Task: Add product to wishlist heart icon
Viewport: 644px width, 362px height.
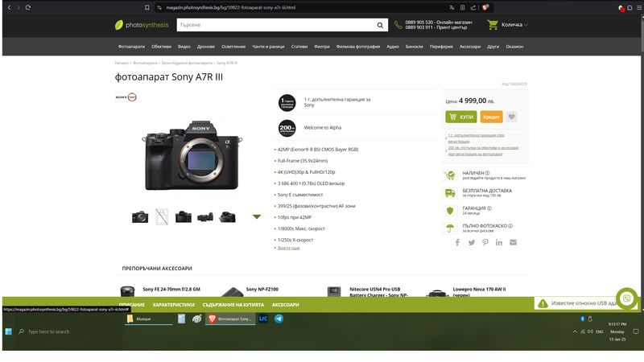Action: [511, 117]
